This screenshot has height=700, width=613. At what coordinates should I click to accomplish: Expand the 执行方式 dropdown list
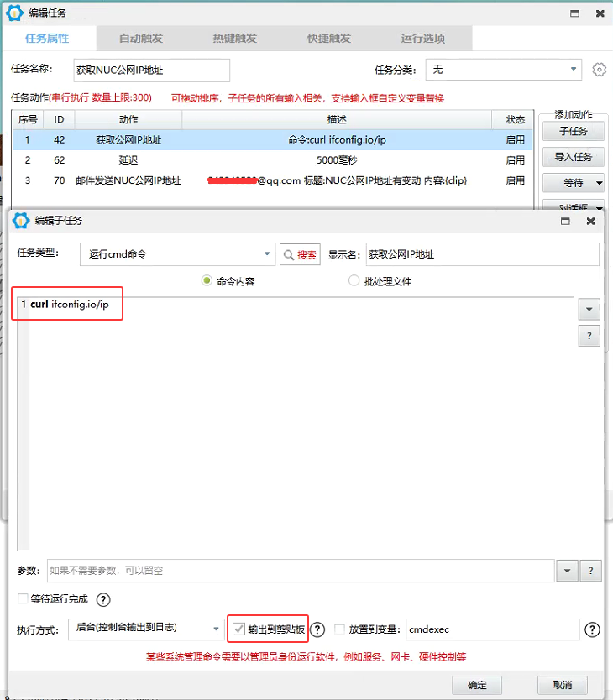click(x=216, y=629)
